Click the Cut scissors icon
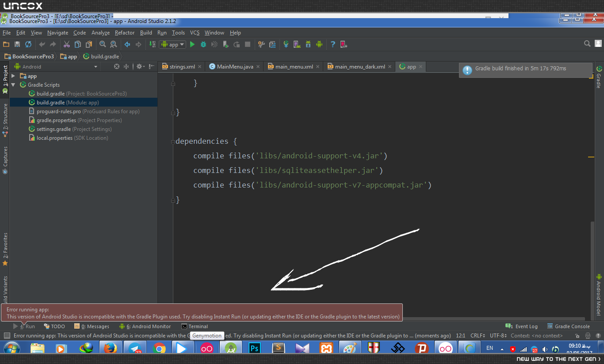 point(67,44)
